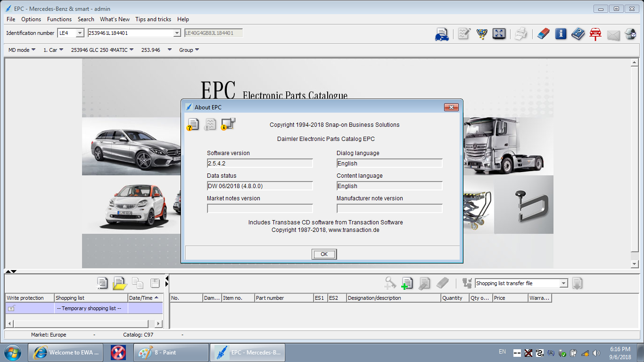Click the greyed eraser icon in shopping list toolbar
Screen dimensions: 644x362
[x=443, y=283]
